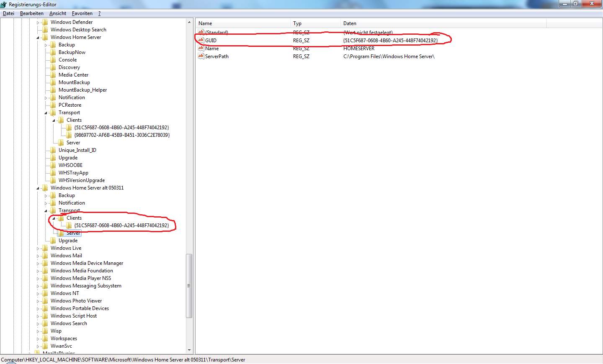Click the Windows Defender folder icon
603x364 pixels.
click(x=45, y=22)
